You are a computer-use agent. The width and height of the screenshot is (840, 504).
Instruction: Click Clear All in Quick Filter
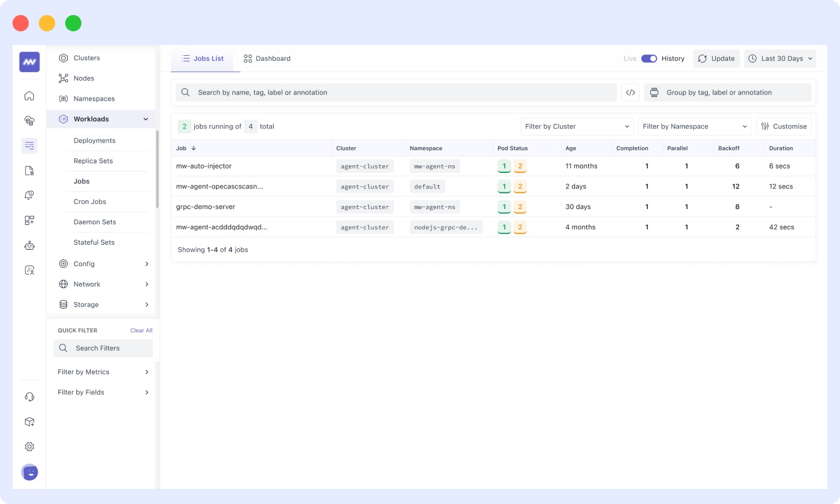141,331
